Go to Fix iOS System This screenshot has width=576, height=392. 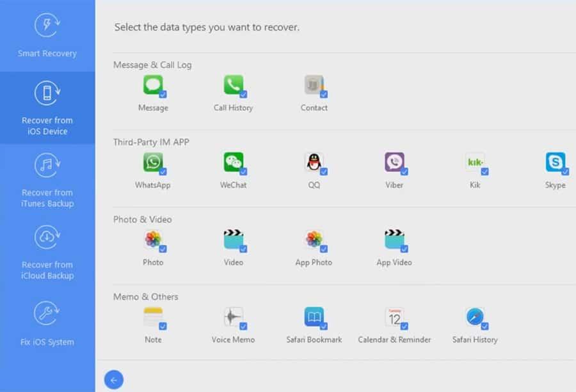tap(47, 324)
